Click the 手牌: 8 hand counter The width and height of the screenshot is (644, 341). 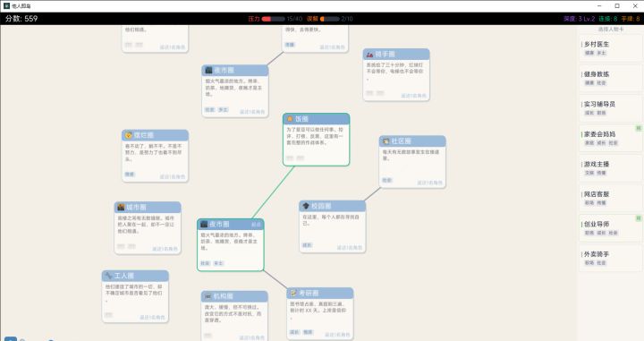tap(631, 19)
